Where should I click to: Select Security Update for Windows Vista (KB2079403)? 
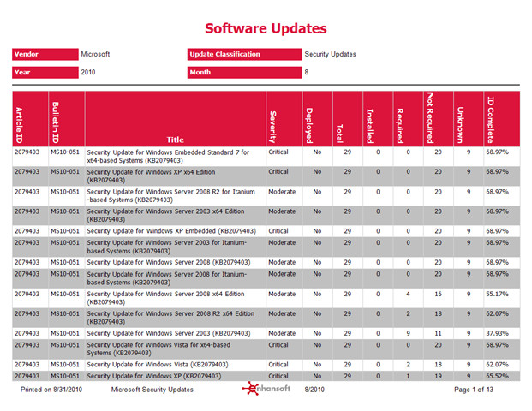click(158, 365)
